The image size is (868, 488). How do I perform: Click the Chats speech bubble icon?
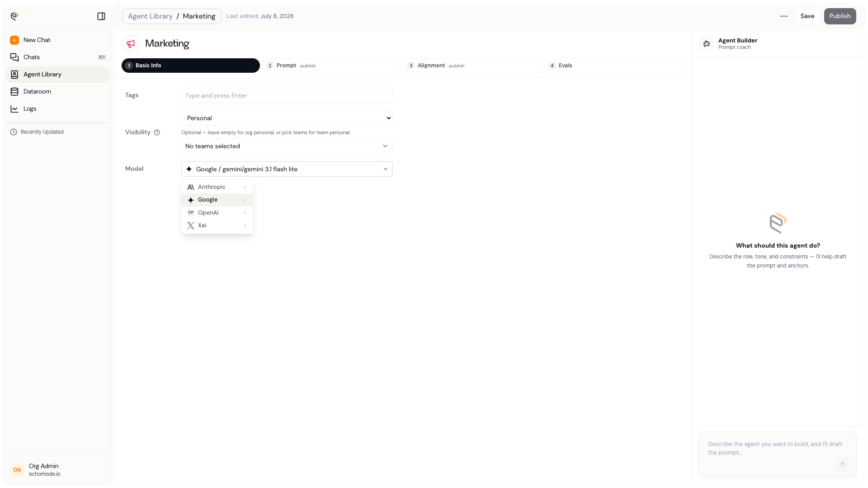tap(14, 57)
